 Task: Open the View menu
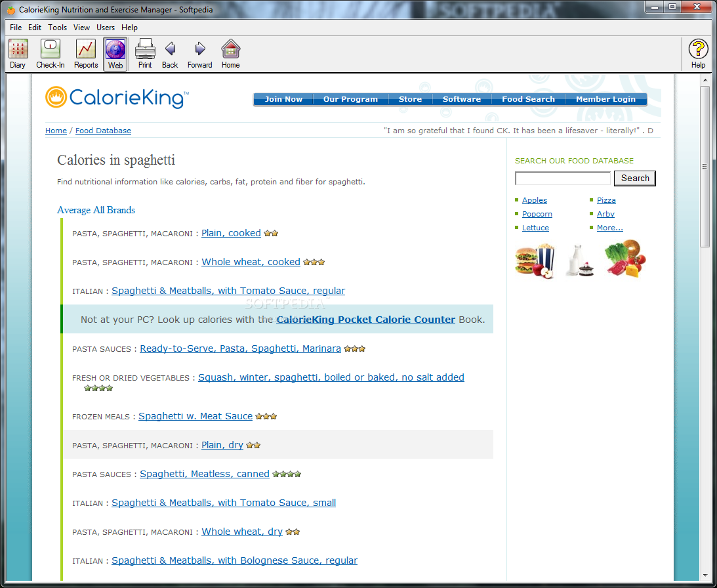81,28
